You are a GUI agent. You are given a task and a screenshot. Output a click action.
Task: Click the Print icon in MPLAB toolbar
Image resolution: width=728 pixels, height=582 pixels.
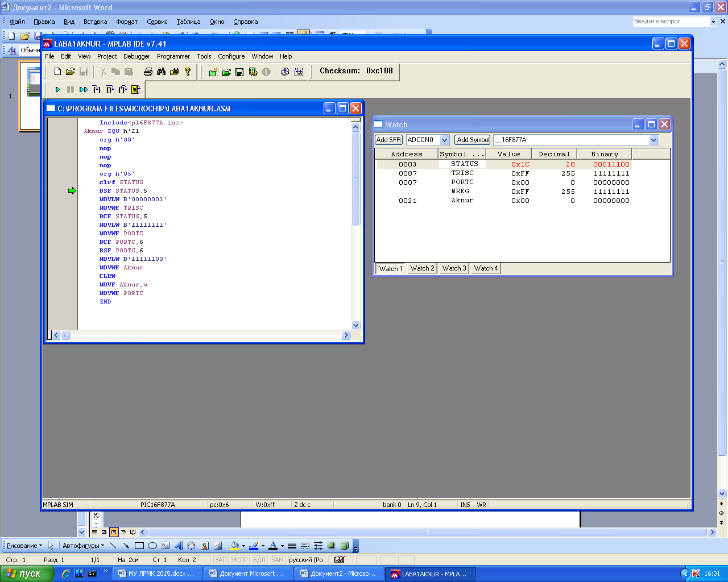[x=148, y=72]
